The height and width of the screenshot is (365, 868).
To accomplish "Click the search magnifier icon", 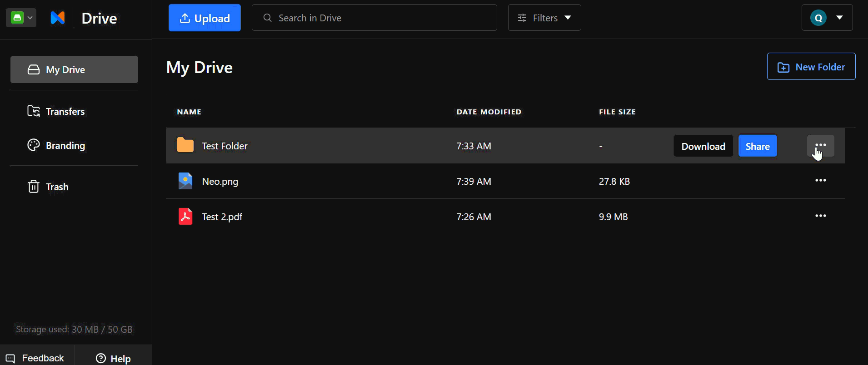I will coord(268,18).
